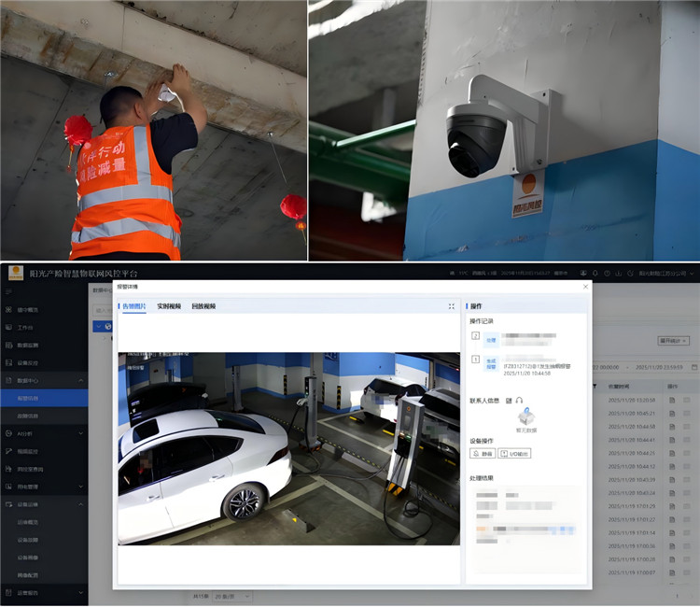Expand the 用电管理 sidebar group

click(x=44, y=487)
